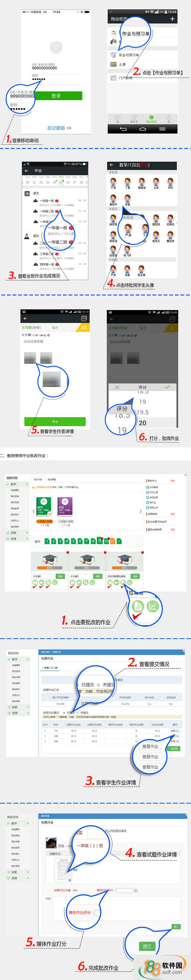Go back using arrow beside 作业 title
The height and width of the screenshot is (980, 191).
(x=27, y=171)
